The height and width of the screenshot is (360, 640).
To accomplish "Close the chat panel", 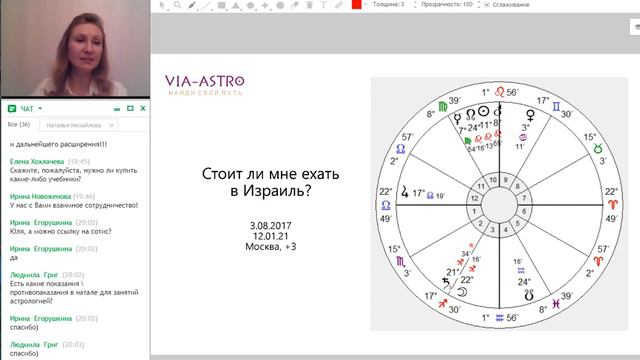I will [x=143, y=109].
